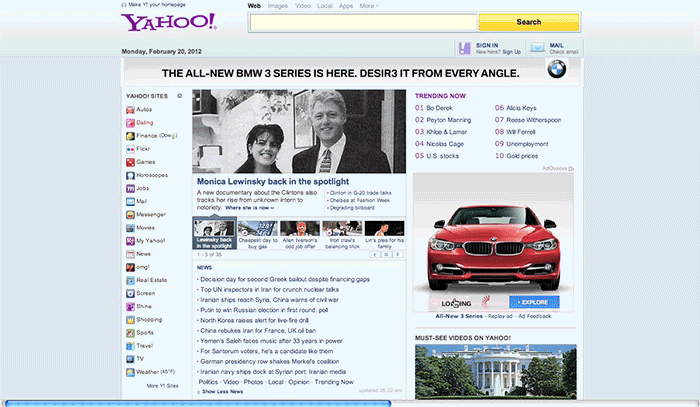Open the Jobs site icon
The image size is (700, 407).
click(130, 189)
